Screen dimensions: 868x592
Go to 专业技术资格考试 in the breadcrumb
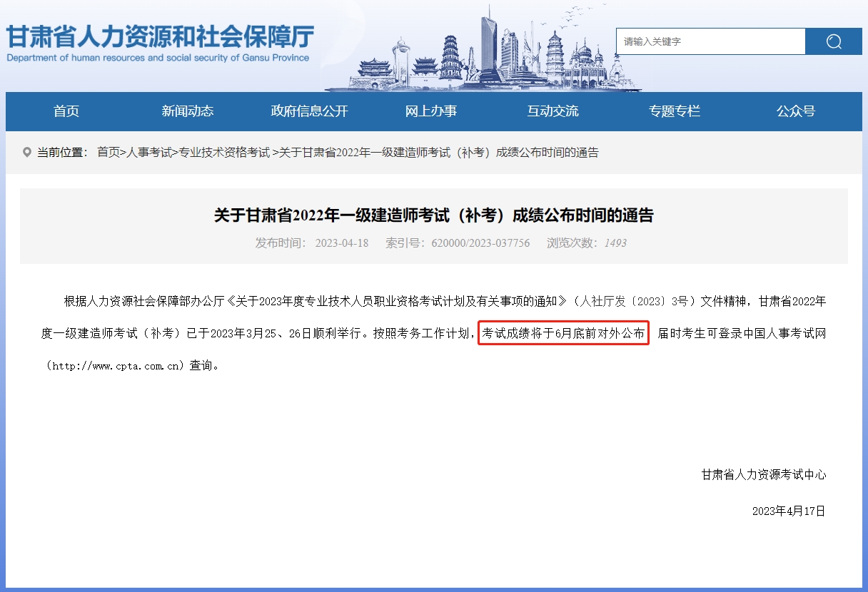coord(224,153)
